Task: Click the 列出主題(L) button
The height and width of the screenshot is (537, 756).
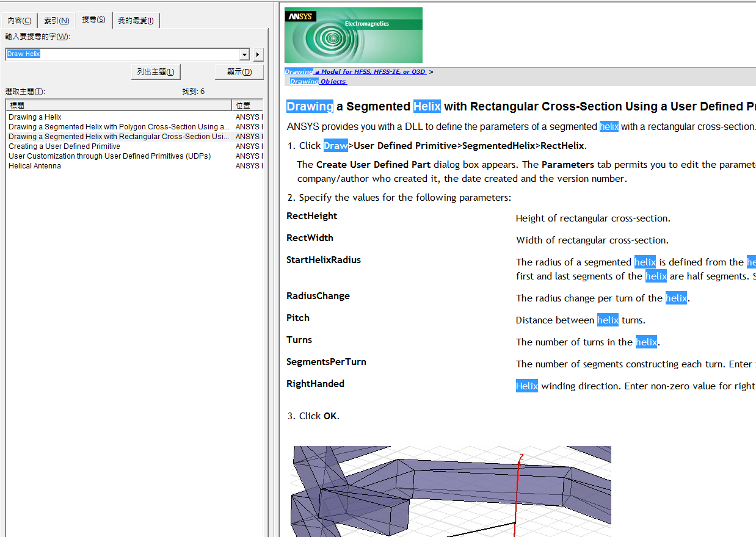Action: tap(155, 72)
